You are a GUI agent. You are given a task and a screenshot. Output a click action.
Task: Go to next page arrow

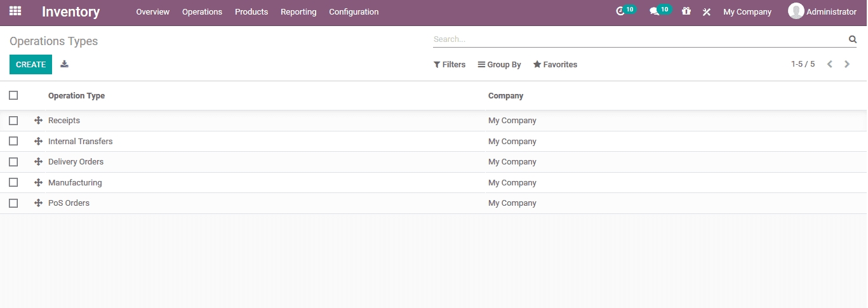point(847,64)
